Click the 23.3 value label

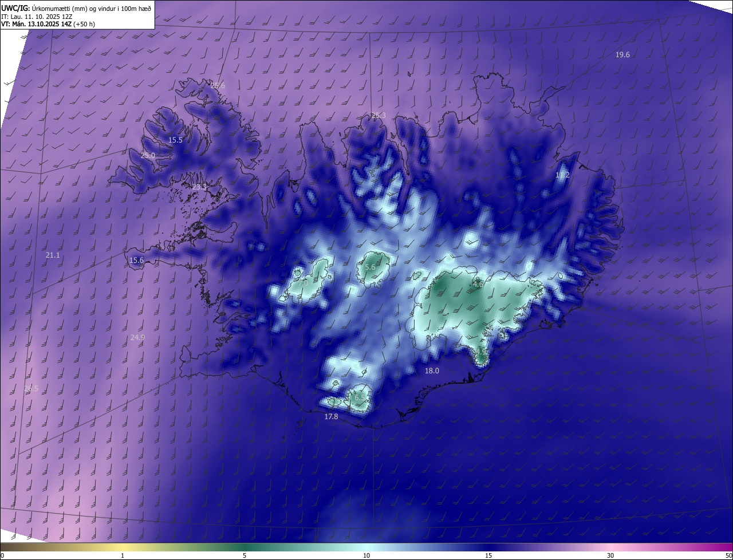click(199, 187)
